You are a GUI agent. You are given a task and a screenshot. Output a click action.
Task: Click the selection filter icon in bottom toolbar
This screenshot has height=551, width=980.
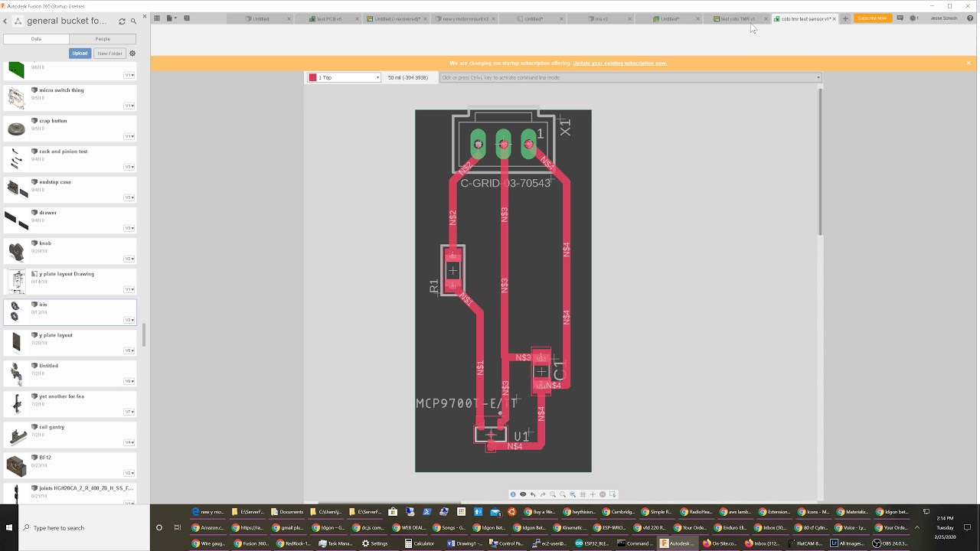pyautogui.click(x=612, y=494)
